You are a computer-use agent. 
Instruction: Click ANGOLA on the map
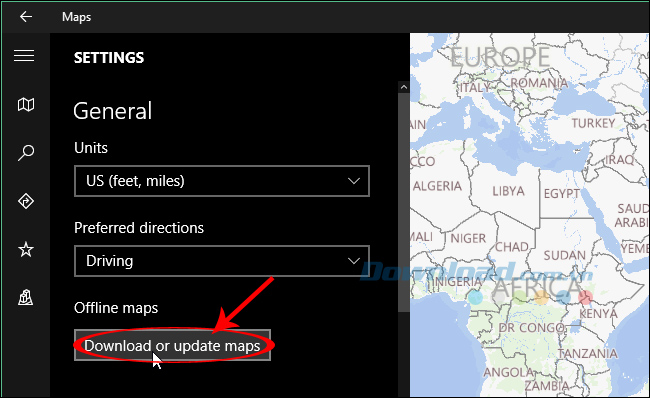coord(508,373)
